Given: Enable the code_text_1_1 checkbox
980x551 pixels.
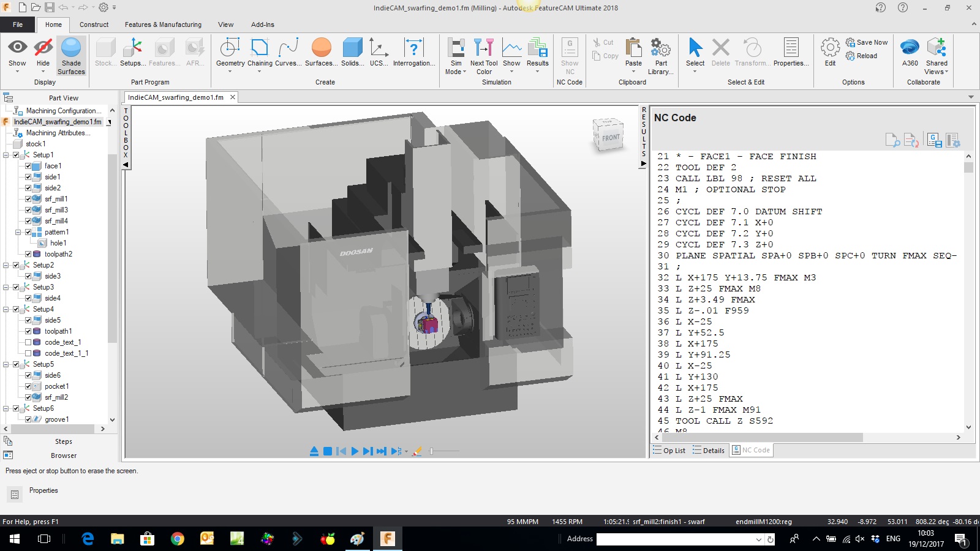Looking at the screenshot, I should click(28, 353).
